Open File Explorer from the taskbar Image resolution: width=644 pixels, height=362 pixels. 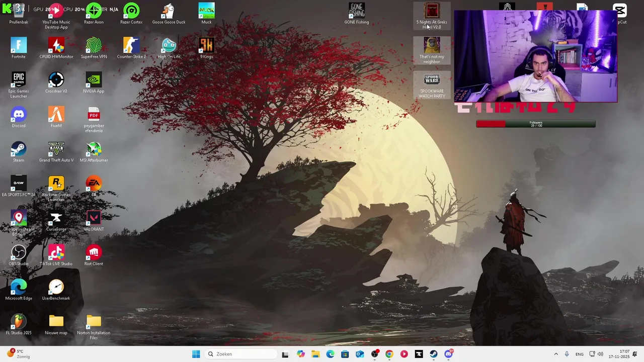(x=315, y=354)
